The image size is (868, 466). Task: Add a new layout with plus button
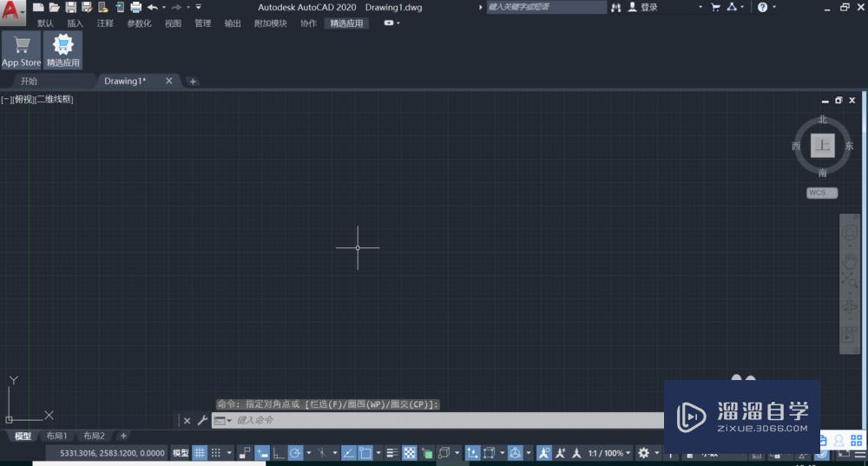tap(123, 436)
